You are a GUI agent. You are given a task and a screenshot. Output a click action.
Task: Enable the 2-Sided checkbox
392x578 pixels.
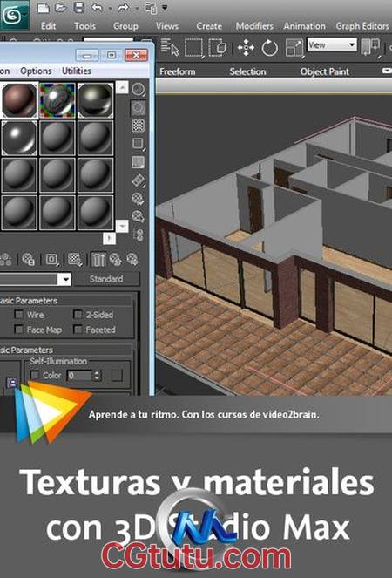tap(78, 315)
